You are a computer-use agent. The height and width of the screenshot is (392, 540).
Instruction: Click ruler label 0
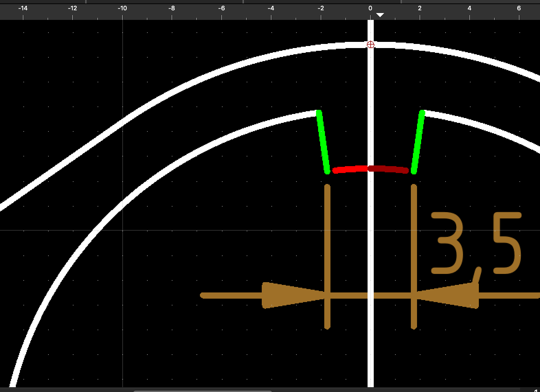click(x=370, y=8)
